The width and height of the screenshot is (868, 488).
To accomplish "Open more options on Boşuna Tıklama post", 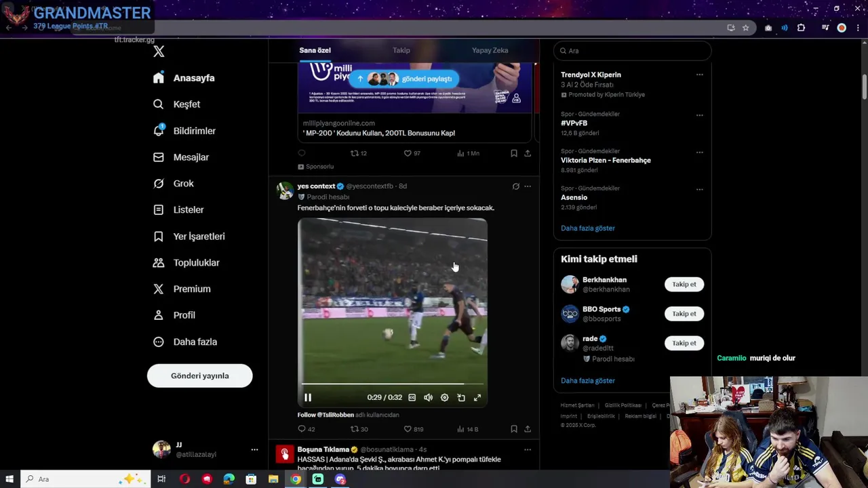I will [x=528, y=449].
